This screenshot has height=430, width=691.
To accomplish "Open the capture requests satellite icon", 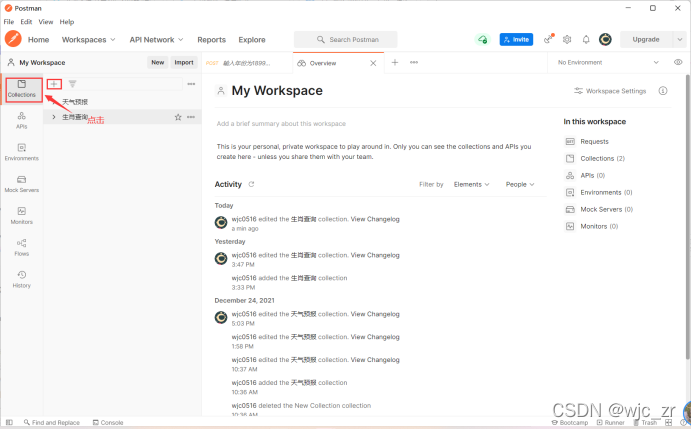I will (x=549, y=39).
